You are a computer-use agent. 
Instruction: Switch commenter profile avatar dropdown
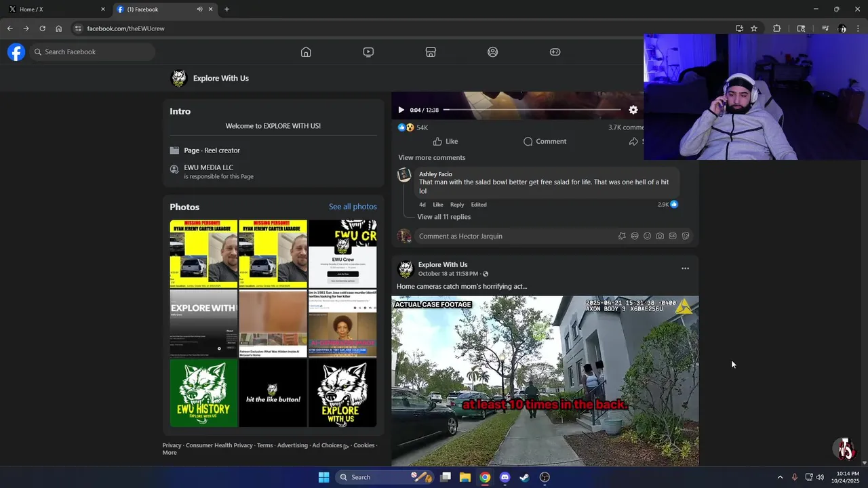click(404, 236)
